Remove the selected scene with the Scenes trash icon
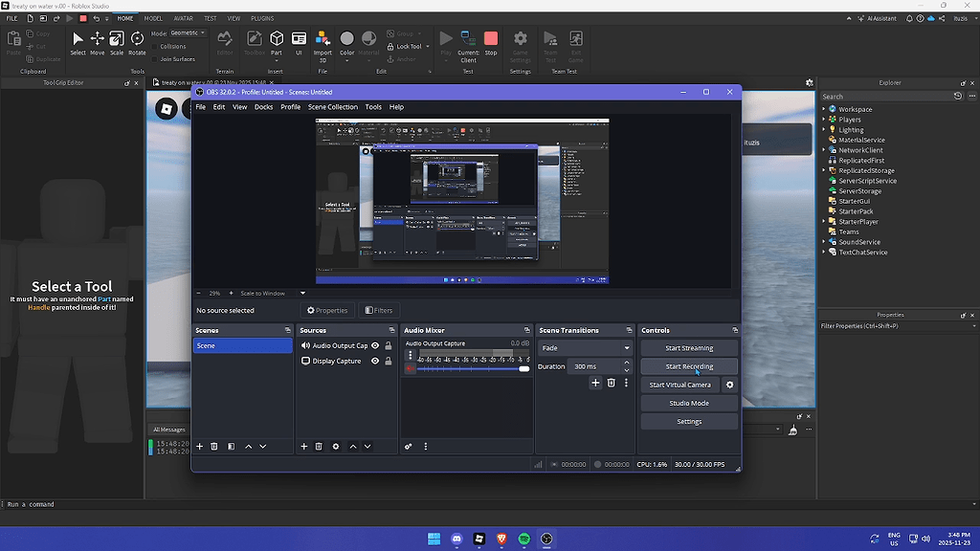Image resolution: width=980 pixels, height=551 pixels. 213,447
